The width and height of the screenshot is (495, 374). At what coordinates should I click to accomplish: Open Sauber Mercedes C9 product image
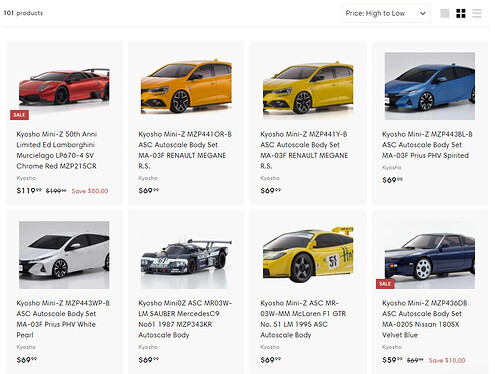coord(186,255)
